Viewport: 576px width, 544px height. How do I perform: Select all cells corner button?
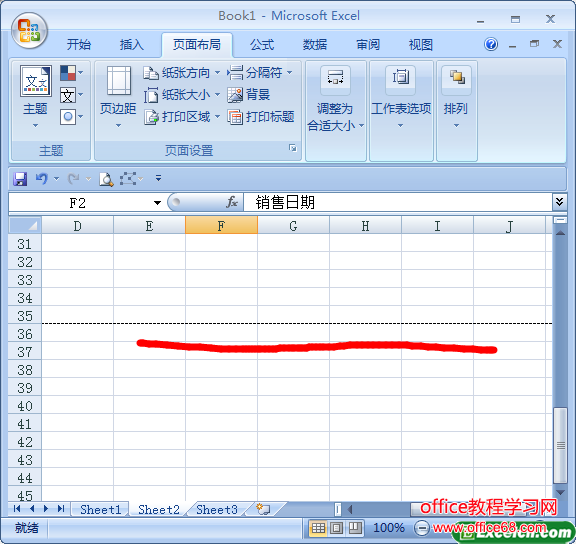tap(25, 225)
